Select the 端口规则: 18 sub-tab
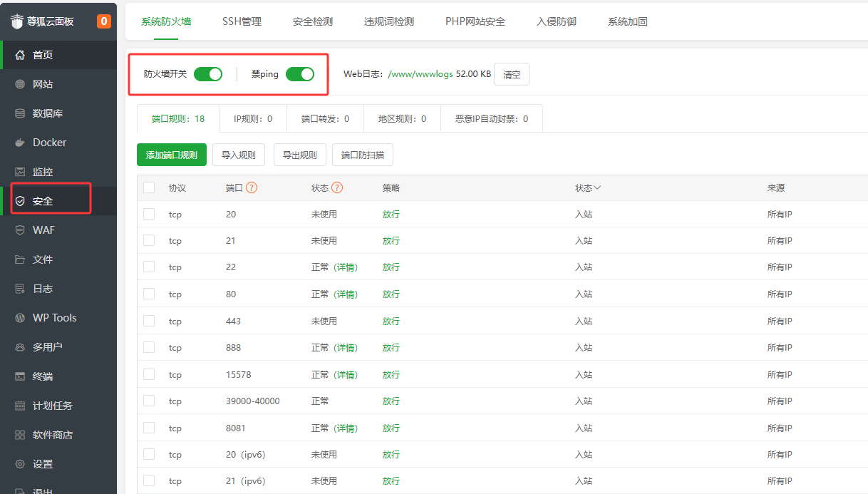The width and height of the screenshot is (868, 494). click(178, 119)
